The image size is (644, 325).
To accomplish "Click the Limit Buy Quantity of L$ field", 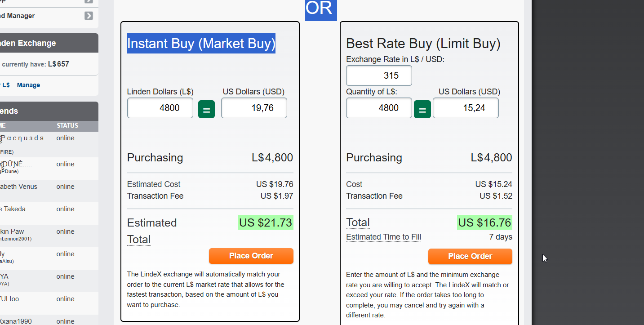I will pos(379,108).
